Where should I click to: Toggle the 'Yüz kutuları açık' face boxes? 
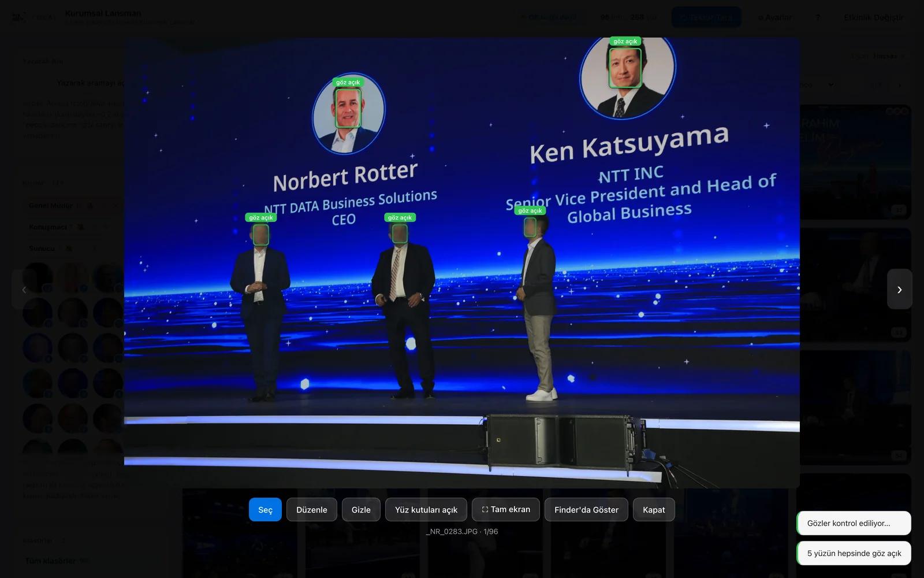click(426, 509)
